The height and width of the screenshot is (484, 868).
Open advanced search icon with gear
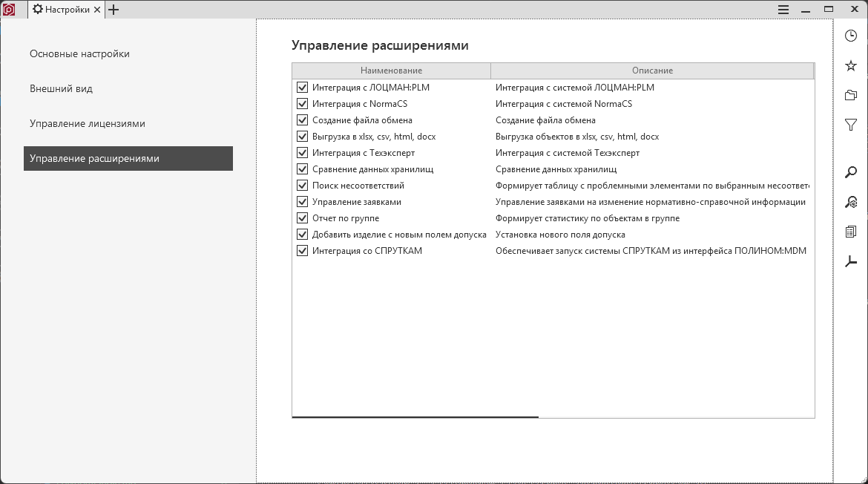851,202
